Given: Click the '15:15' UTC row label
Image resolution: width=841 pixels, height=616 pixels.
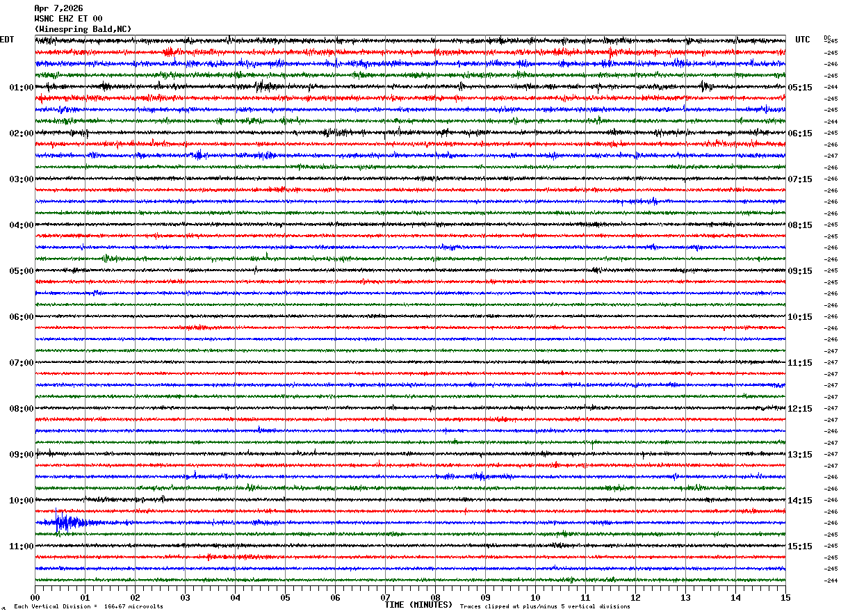Looking at the screenshot, I should pos(800,546).
